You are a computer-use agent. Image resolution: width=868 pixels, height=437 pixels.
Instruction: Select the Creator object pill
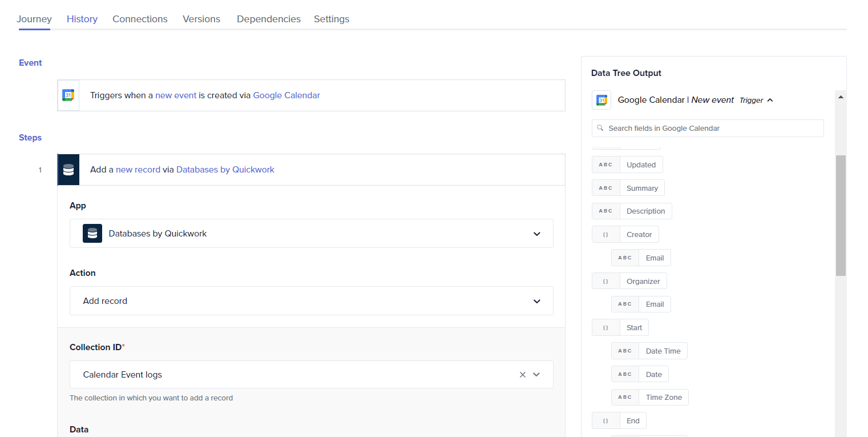coord(625,234)
